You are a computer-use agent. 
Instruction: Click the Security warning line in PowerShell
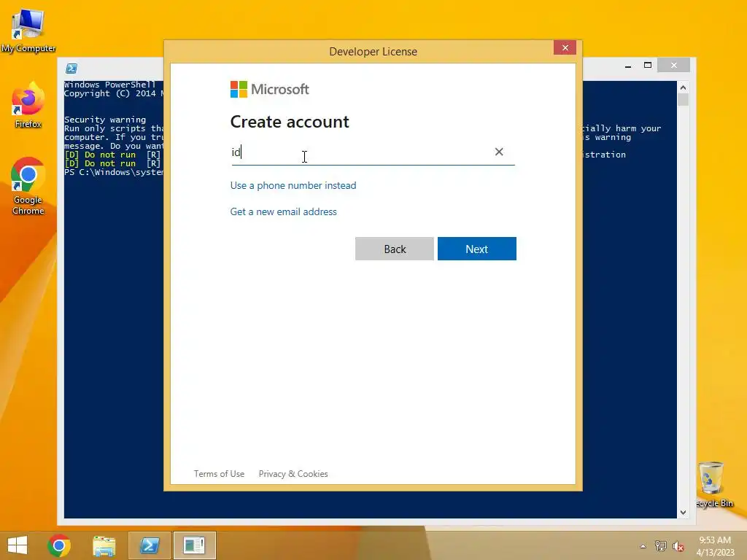click(105, 120)
